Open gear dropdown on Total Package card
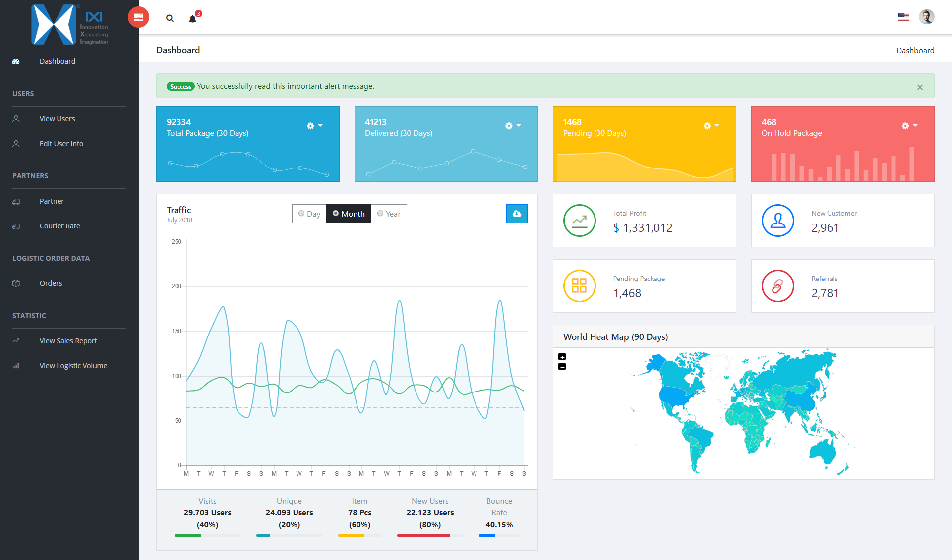The width and height of the screenshot is (952, 560). [314, 126]
